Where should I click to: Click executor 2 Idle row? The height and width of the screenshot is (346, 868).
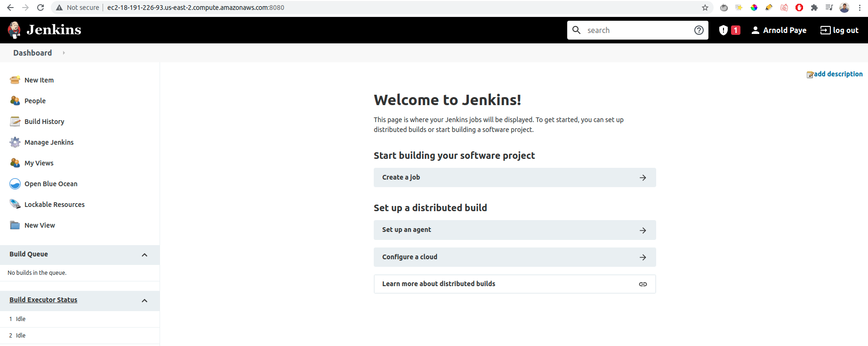[80, 336]
